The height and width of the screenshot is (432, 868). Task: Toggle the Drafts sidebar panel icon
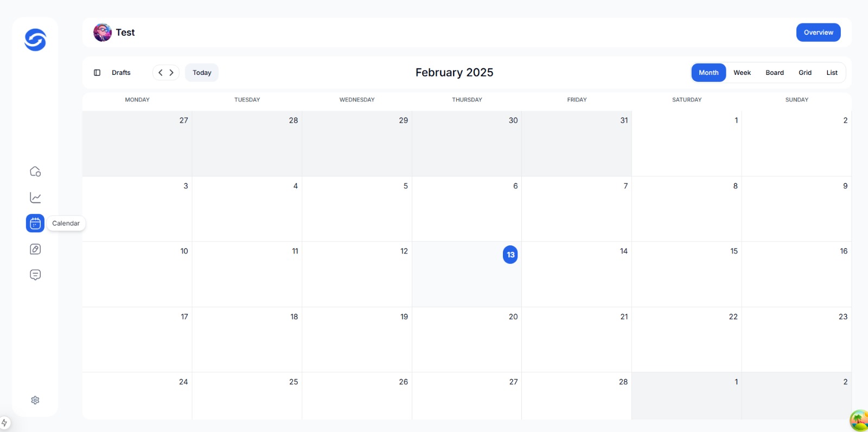(97, 73)
